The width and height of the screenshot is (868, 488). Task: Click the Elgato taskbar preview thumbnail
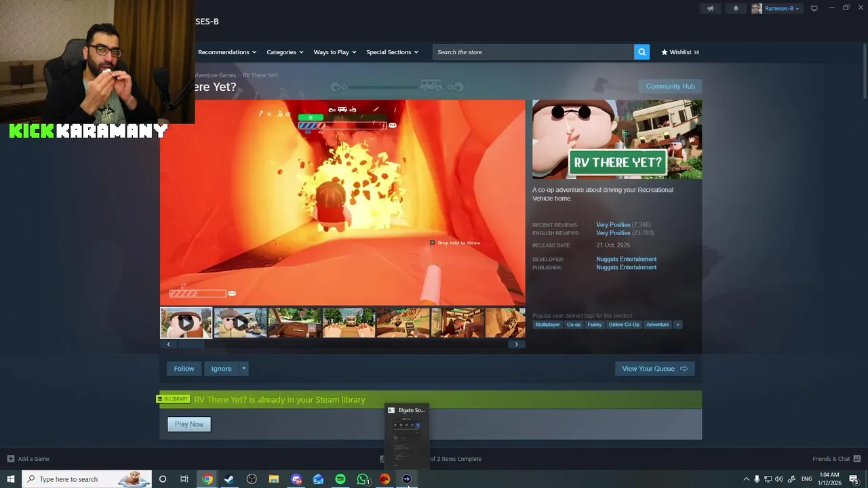[x=407, y=435]
